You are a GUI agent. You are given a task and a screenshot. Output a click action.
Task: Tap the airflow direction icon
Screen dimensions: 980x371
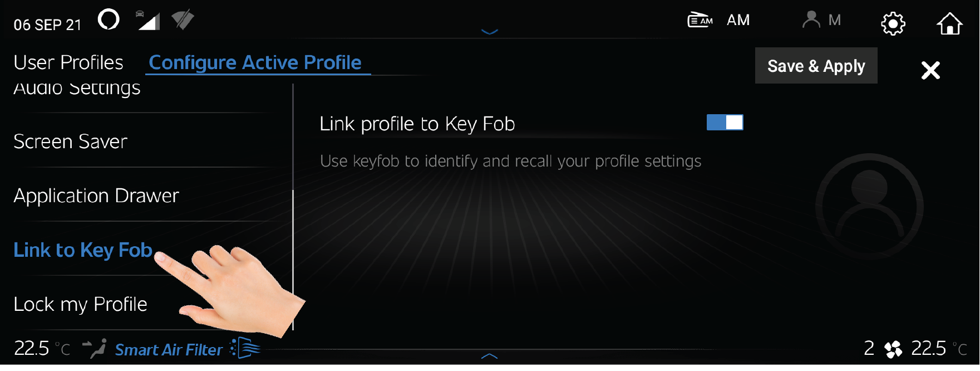[95, 349]
